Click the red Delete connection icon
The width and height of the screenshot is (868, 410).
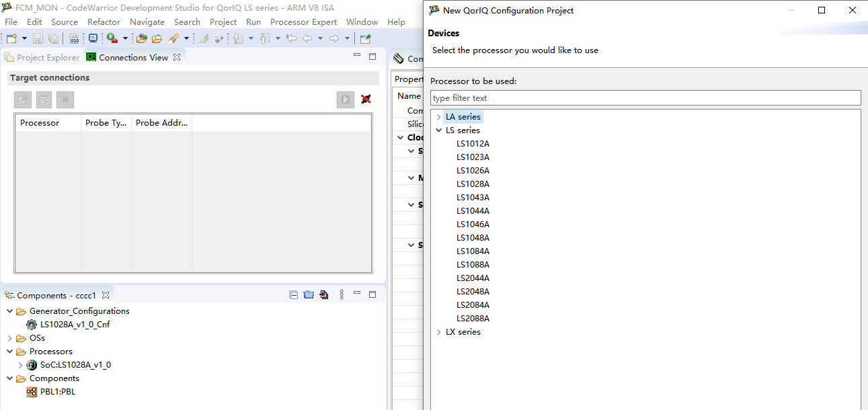pos(366,99)
